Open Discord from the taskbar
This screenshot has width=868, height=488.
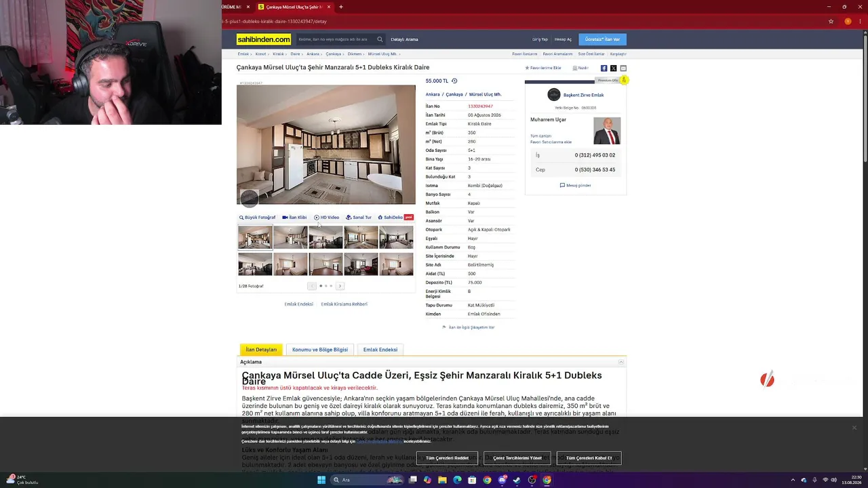502,480
